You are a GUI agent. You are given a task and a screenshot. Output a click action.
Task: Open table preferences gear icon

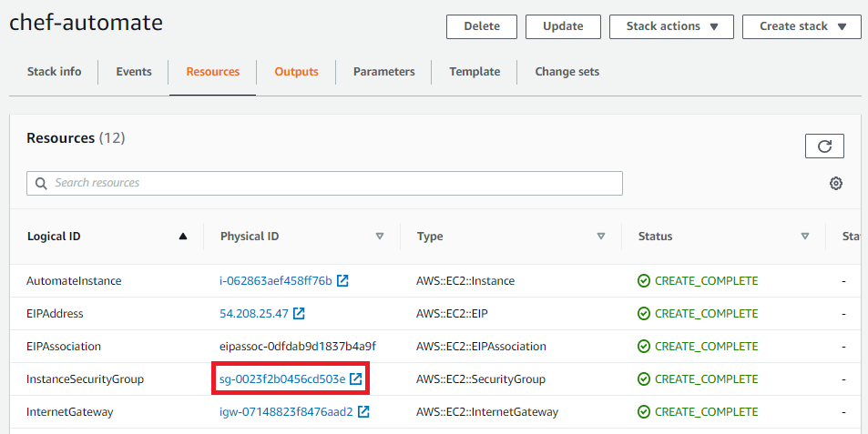(835, 184)
